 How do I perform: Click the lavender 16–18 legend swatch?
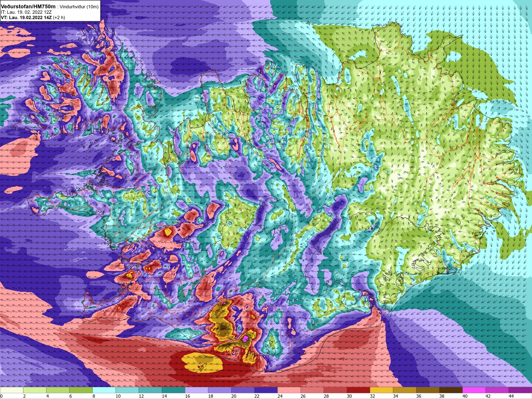click(x=197, y=390)
